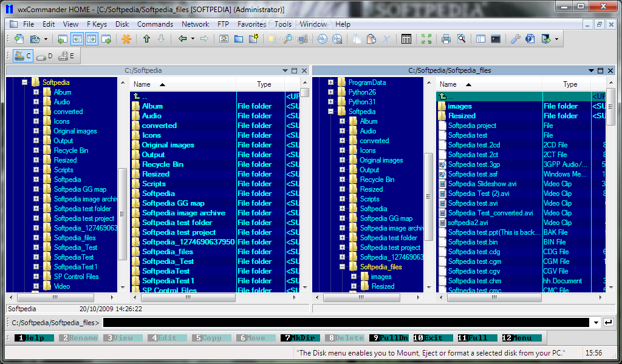This screenshot has height=364, width=622.
Task: Expand the ProgramData node in right tree
Action: pos(330,83)
